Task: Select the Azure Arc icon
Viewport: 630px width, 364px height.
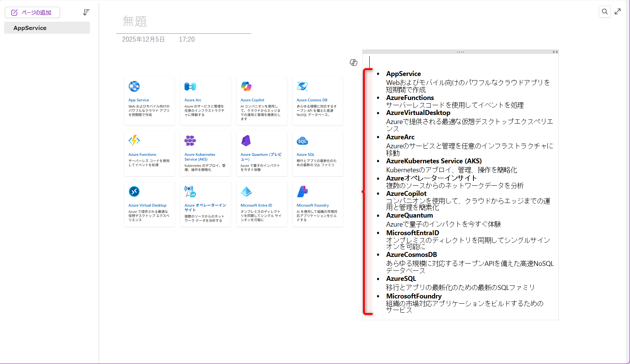Action: (190, 86)
